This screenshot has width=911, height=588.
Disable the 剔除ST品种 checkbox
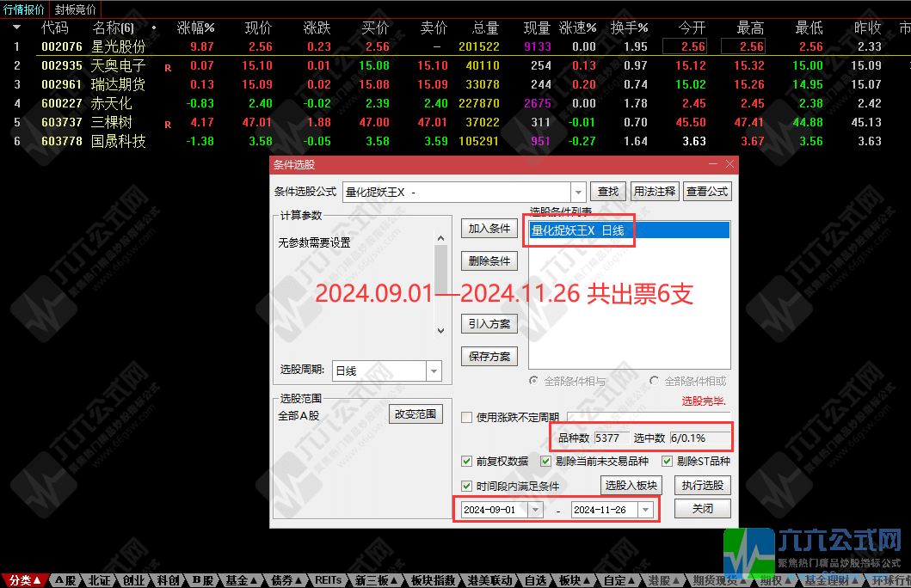(667, 462)
